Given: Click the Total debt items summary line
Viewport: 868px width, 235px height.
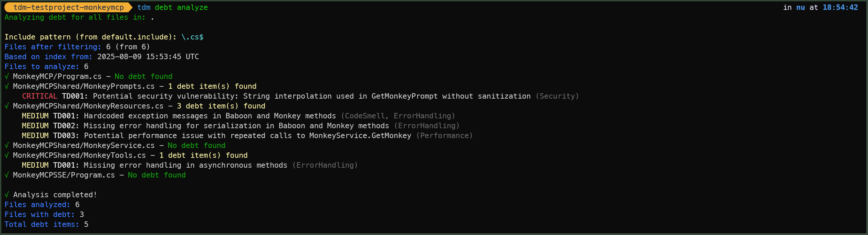Looking at the screenshot, I should point(46,224).
